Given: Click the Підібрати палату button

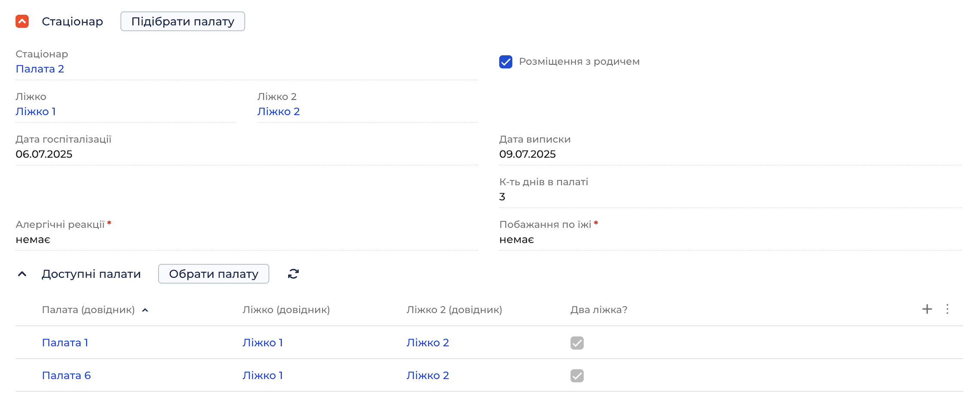Looking at the screenshot, I should click(x=183, y=22).
